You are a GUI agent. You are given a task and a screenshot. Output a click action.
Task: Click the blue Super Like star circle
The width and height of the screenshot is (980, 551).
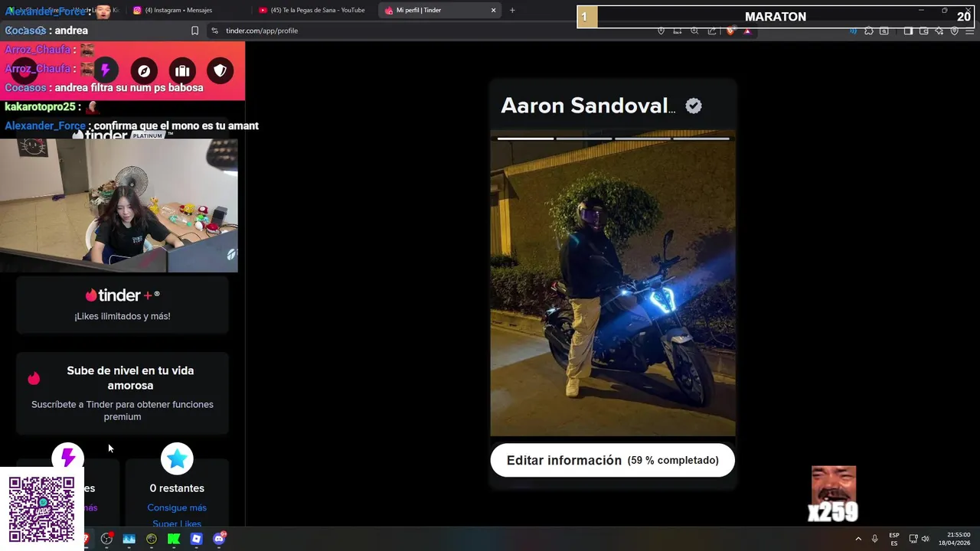[177, 458]
